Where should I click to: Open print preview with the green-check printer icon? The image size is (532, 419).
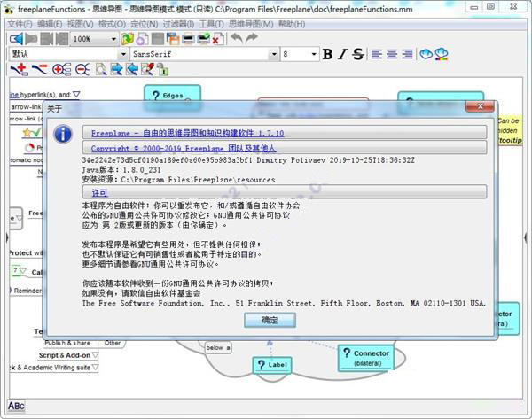[x=204, y=39]
